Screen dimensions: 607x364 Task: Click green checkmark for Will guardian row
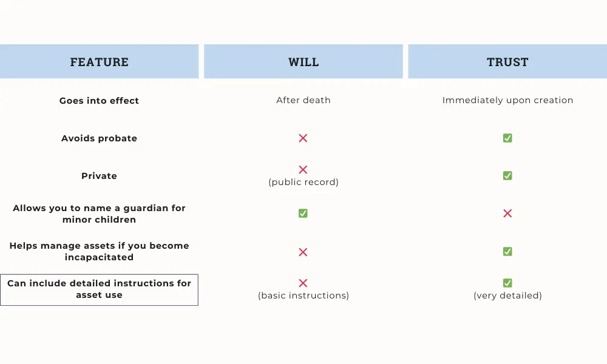point(303,214)
